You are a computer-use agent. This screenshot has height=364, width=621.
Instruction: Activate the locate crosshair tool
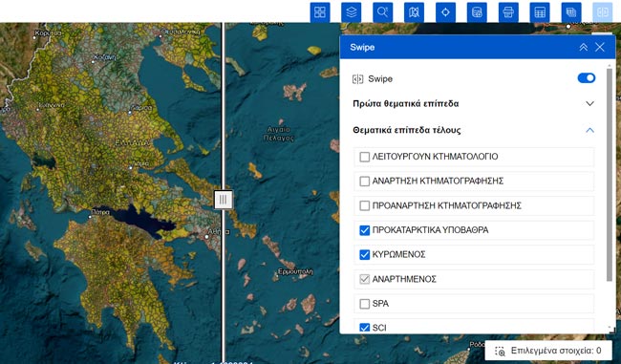[x=445, y=11]
